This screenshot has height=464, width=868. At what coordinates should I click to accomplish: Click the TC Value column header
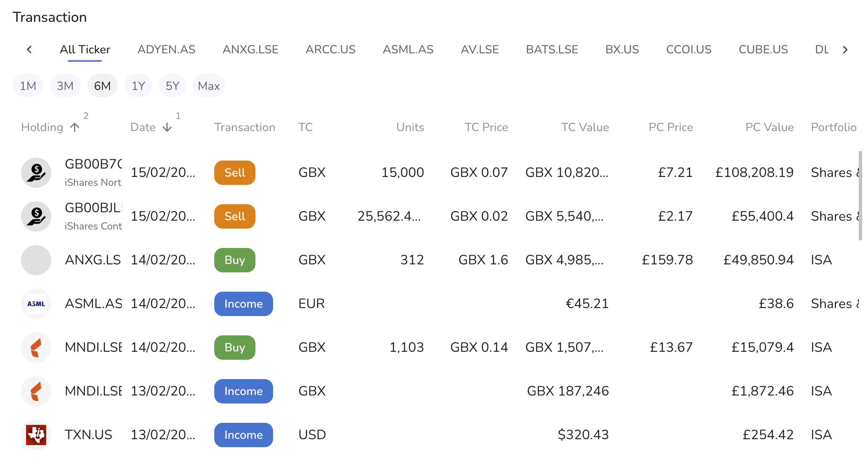[x=585, y=127]
